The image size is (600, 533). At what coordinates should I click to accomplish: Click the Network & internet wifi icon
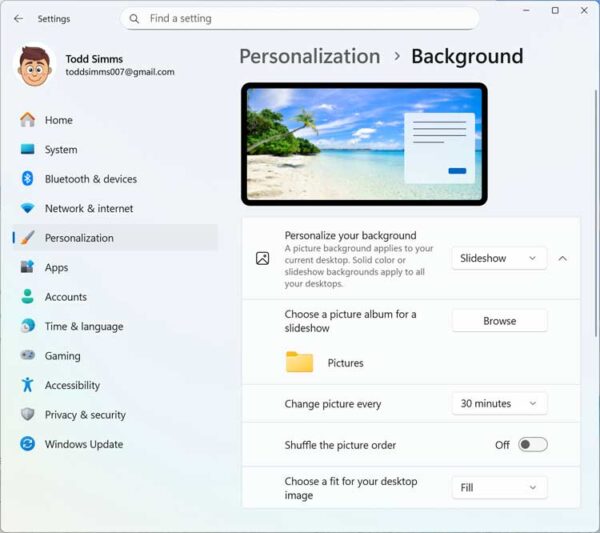(x=28, y=208)
